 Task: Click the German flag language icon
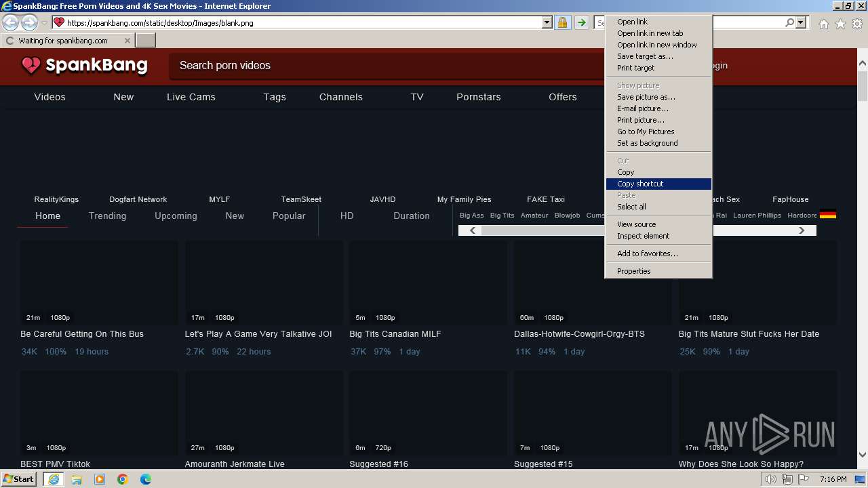tap(827, 215)
